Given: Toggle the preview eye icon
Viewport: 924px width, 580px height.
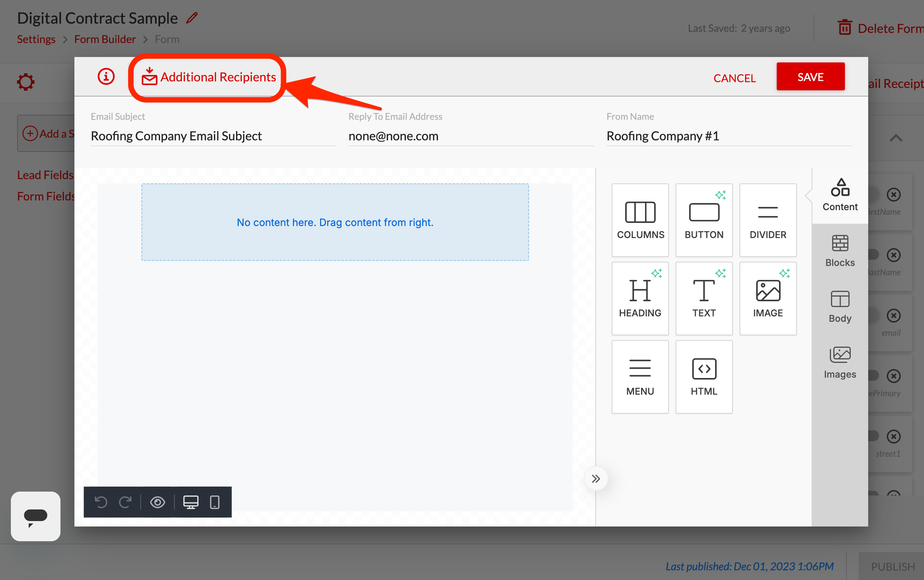Looking at the screenshot, I should pos(157,502).
